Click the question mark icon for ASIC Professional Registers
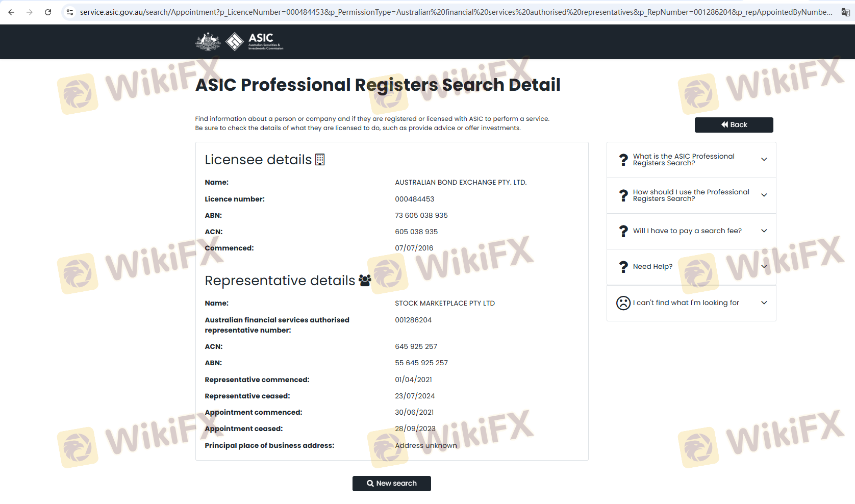855x504 pixels. click(623, 160)
